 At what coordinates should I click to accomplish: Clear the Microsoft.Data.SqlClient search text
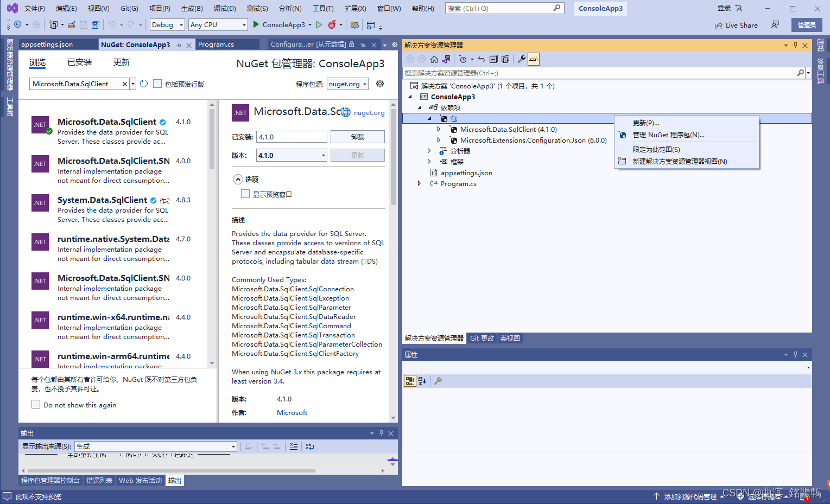124,84
